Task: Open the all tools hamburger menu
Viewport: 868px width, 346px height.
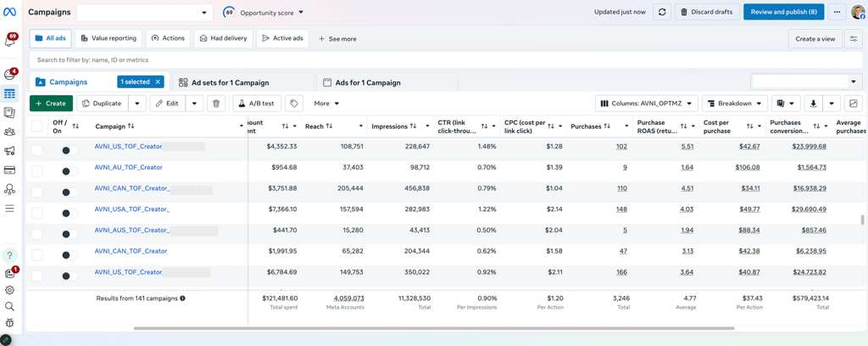Action: pyautogui.click(x=9, y=209)
